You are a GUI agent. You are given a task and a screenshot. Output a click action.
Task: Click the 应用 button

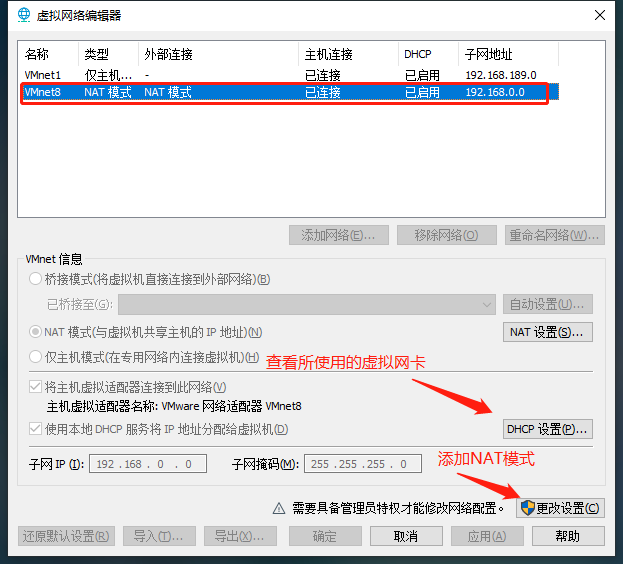487,536
